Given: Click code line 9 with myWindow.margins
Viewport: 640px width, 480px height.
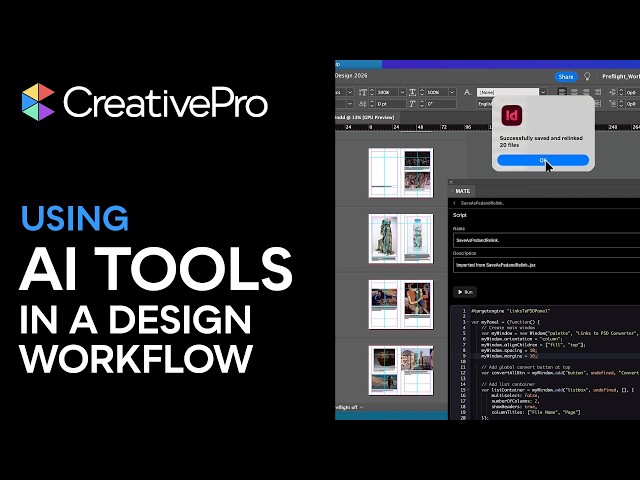Looking at the screenshot, I should (509, 356).
